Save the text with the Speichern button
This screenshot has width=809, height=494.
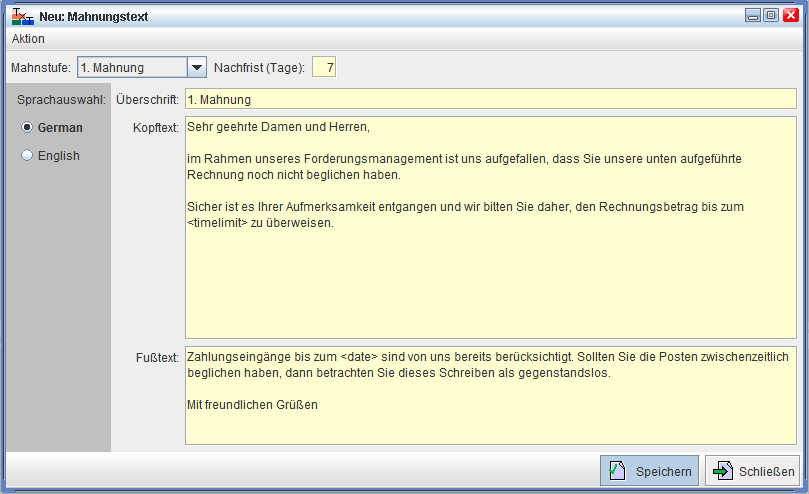point(650,471)
